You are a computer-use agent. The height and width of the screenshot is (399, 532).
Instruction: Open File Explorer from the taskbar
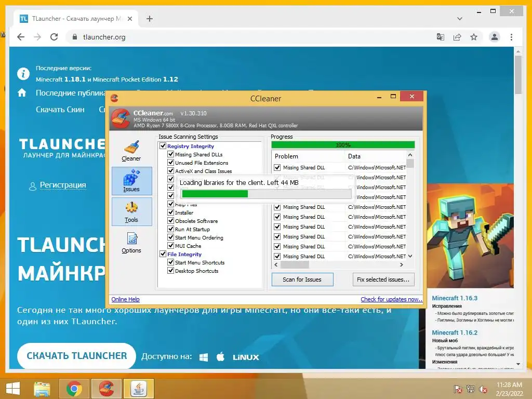(42, 389)
